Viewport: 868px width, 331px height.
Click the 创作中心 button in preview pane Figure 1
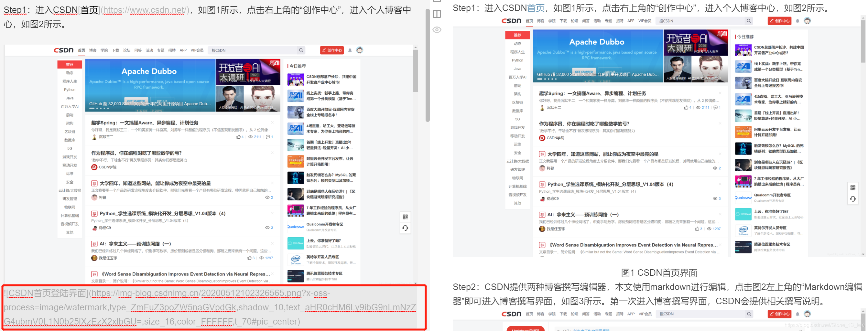coord(779,21)
